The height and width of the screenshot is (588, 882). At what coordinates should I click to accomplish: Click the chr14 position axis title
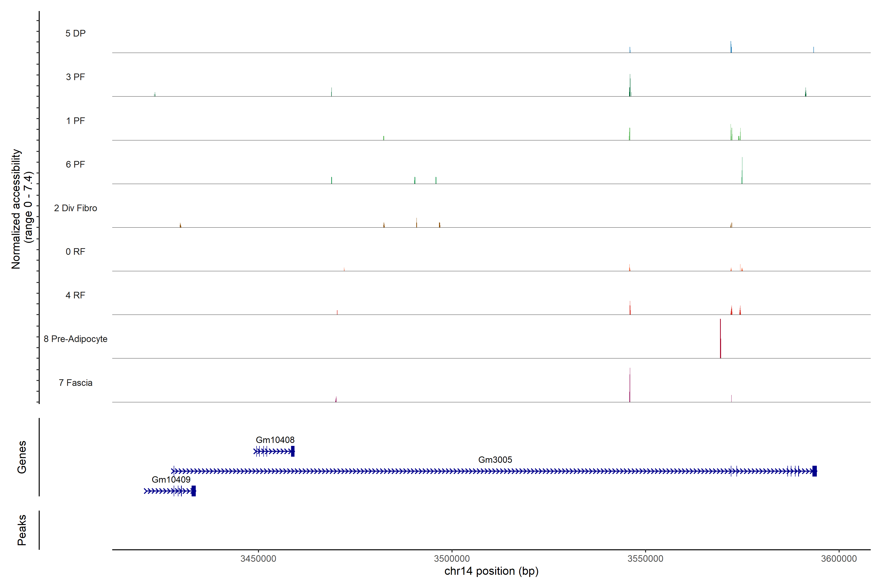point(491,571)
